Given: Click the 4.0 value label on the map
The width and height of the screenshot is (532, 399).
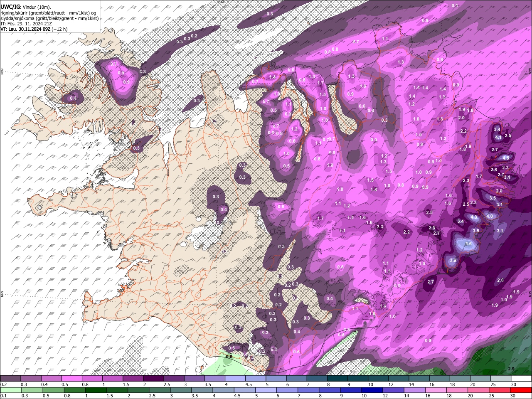Looking at the screenshot, I should [490, 216].
